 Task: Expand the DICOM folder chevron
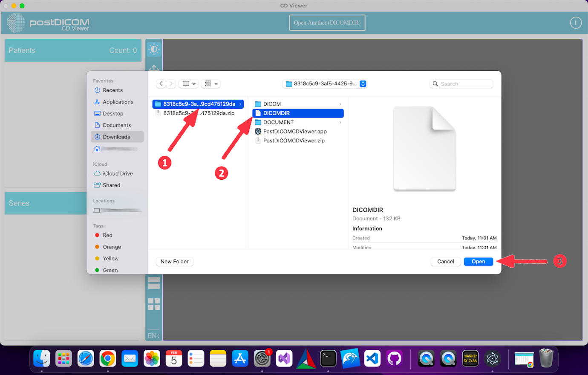coord(340,104)
